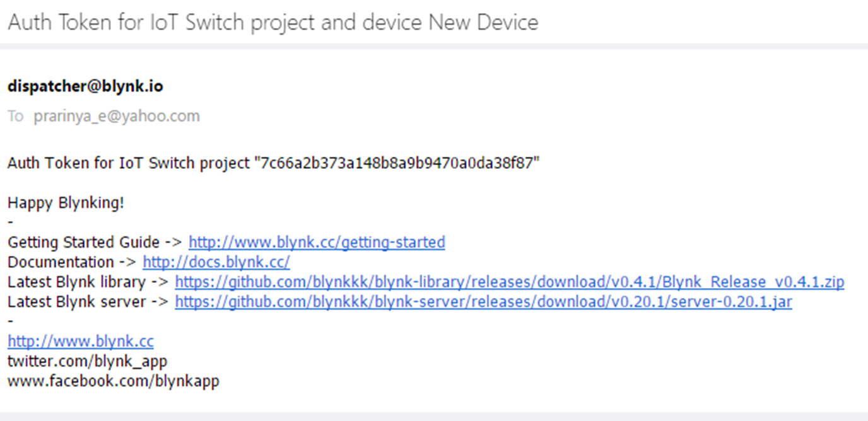This screenshot has height=421, width=868.
Task: Click the "Latest Blynk server ->" label
Action: tap(88, 302)
